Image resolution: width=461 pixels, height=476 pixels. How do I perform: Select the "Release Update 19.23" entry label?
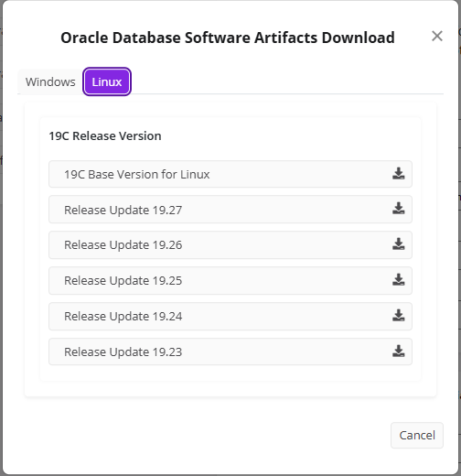[x=123, y=352]
